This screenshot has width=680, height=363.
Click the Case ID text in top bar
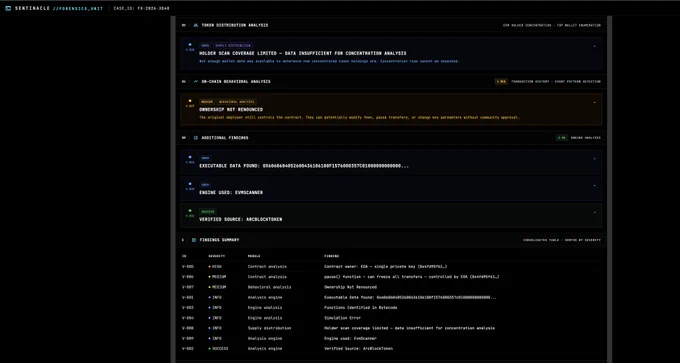(141, 8)
